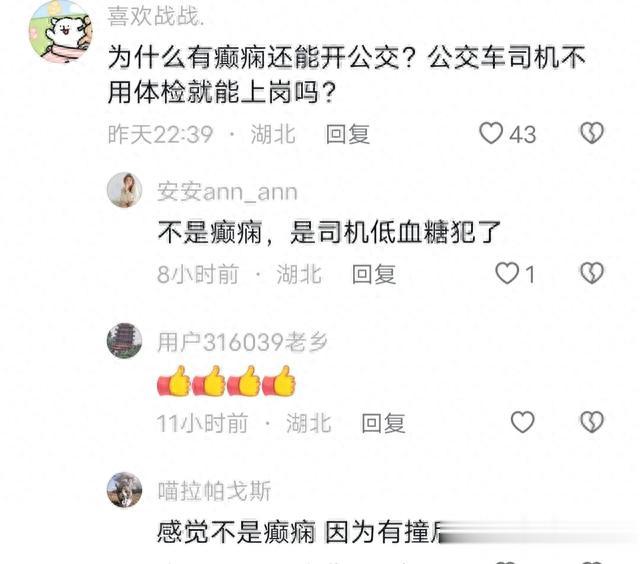Reply to the comment from 11小时前

coord(383,423)
